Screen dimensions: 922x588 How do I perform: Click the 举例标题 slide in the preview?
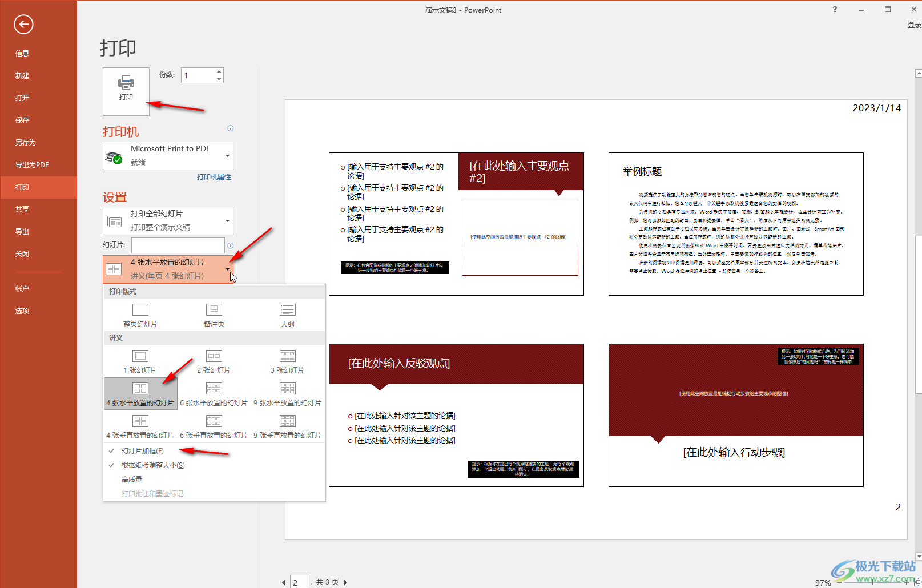pos(736,224)
